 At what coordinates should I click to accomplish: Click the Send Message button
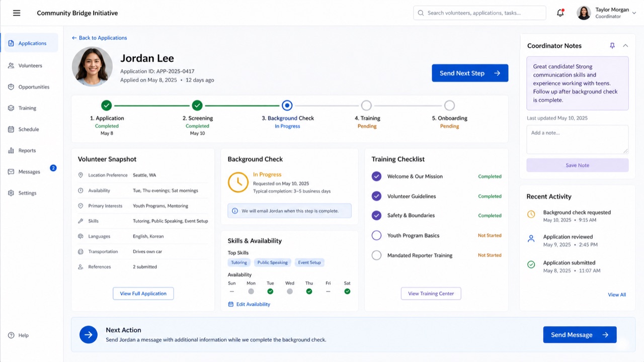pyautogui.click(x=580, y=335)
